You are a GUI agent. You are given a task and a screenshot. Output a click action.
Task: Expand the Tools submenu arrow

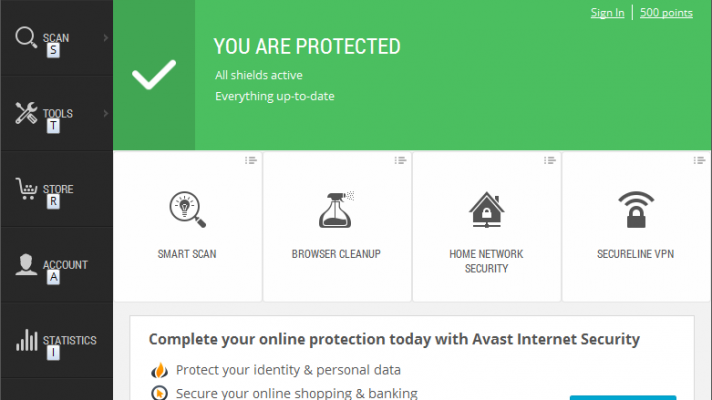tap(106, 114)
